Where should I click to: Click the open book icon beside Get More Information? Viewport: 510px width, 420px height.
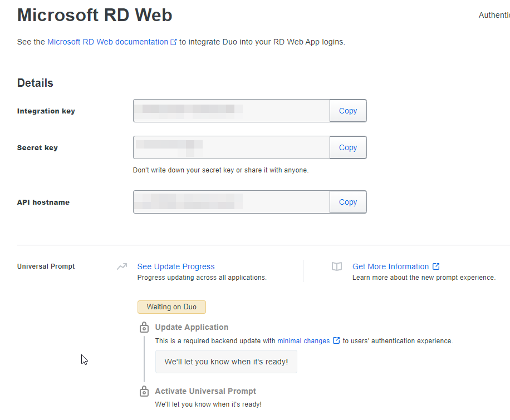(x=337, y=266)
